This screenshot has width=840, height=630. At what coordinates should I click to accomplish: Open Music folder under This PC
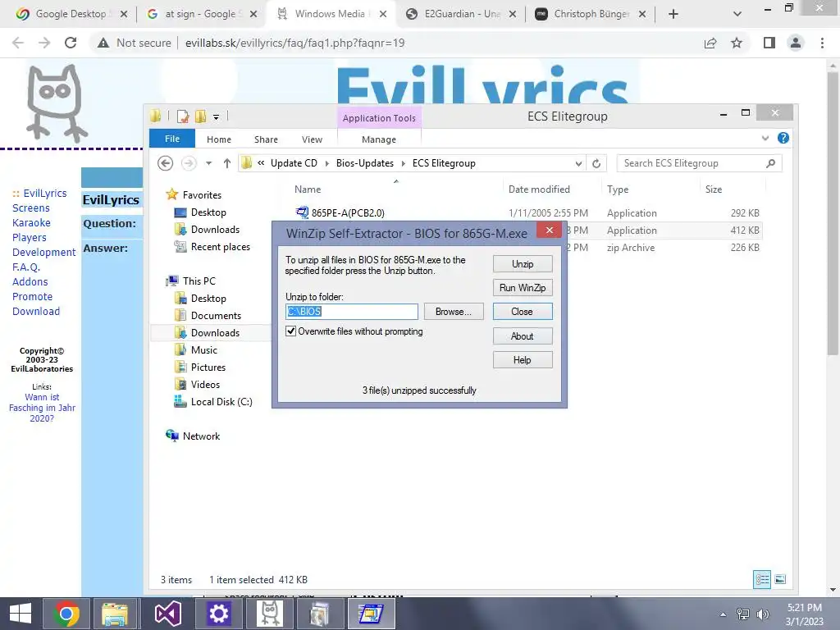(203, 349)
